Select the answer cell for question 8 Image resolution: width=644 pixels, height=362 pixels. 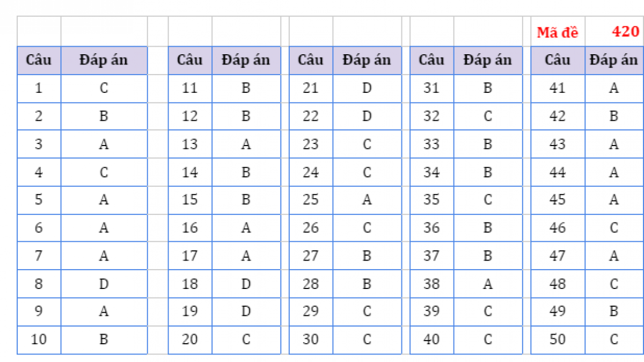tap(104, 284)
